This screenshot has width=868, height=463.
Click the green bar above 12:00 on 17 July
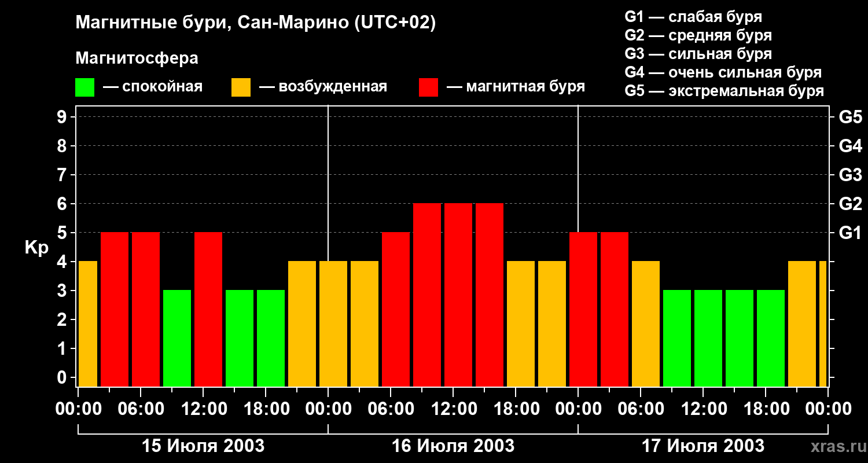point(708,339)
